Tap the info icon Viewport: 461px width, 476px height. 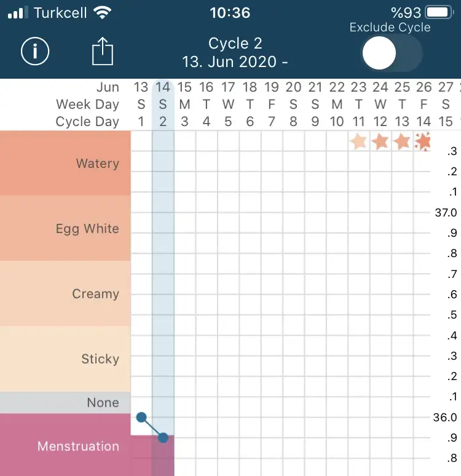pos(35,52)
